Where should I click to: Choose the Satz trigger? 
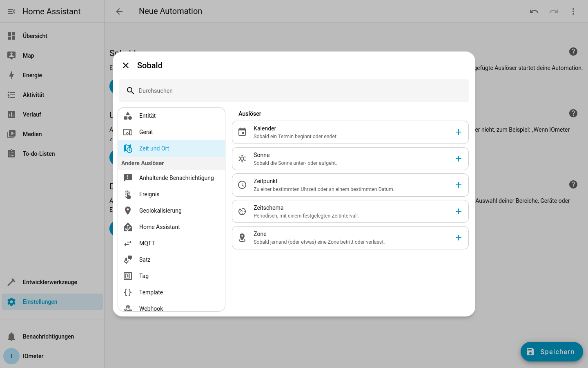[171, 260]
